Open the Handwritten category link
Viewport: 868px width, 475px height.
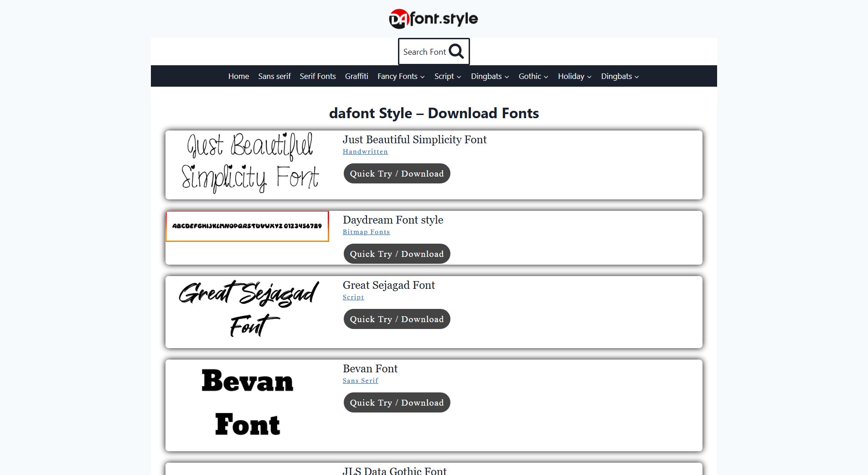(365, 151)
